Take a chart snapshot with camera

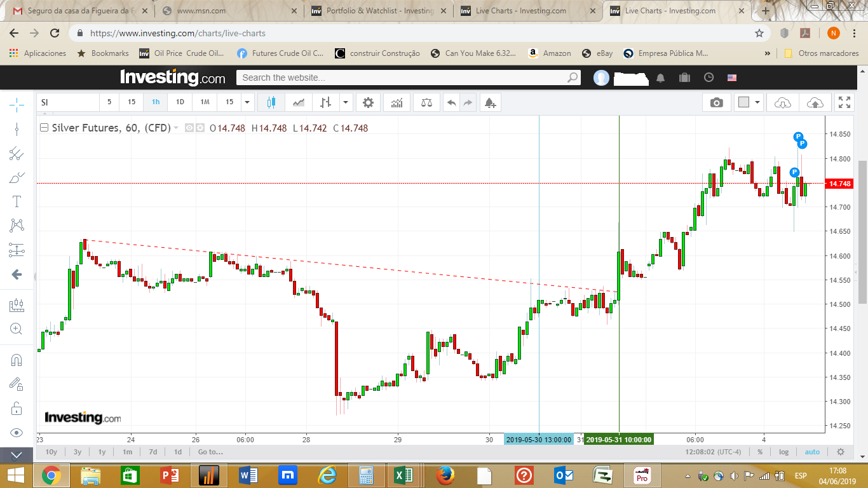(717, 102)
